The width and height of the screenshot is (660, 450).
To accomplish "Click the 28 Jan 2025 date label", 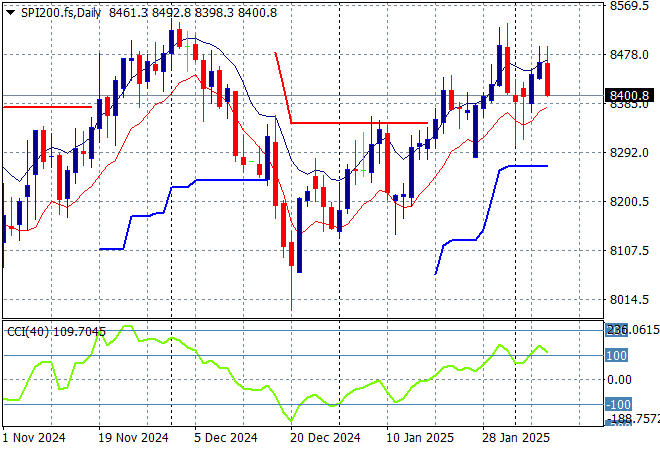I will [516, 438].
